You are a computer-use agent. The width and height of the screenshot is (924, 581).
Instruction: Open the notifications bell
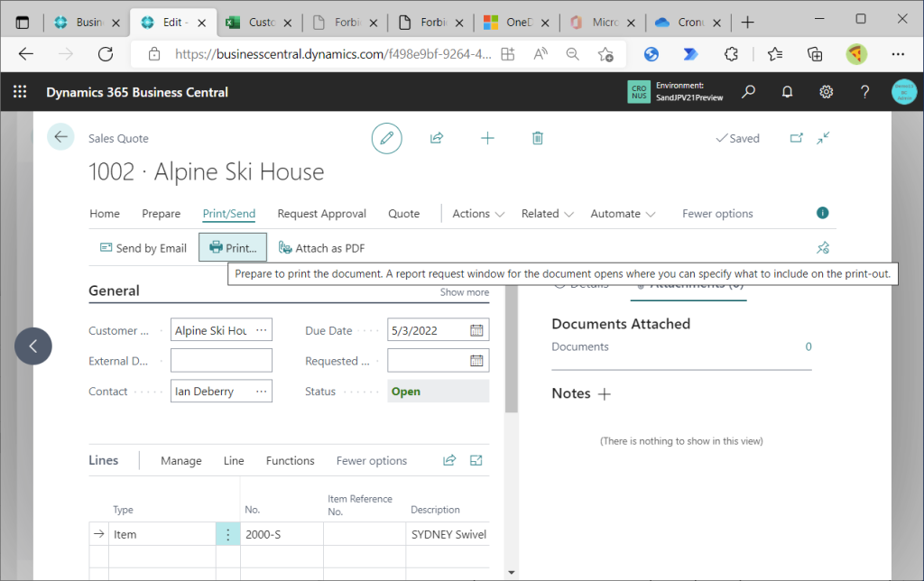pyautogui.click(x=787, y=92)
